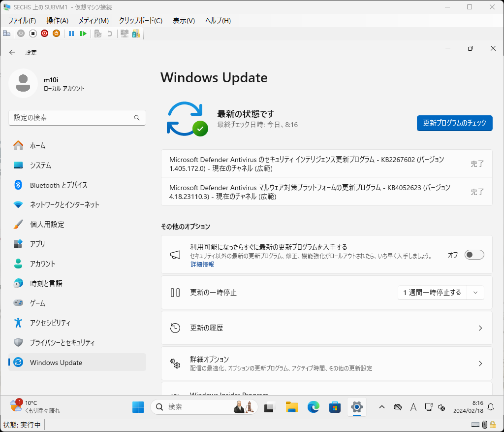This screenshot has height=432, width=504.
Task: Click the orange Save state icon
Action: (56, 33)
